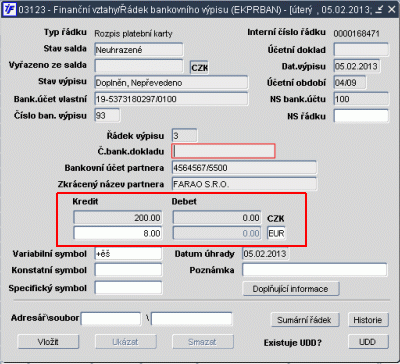Click the Stav salda field showing Neuhrazené
The height and width of the screenshot is (364, 400).
(x=139, y=50)
